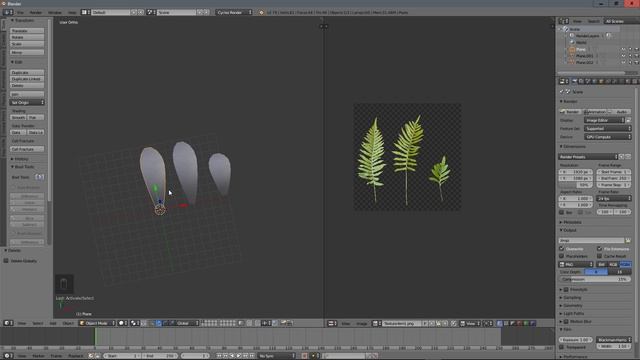The height and width of the screenshot is (360, 640).
Task: Click the Render button in Render panel
Action: (x=570, y=111)
